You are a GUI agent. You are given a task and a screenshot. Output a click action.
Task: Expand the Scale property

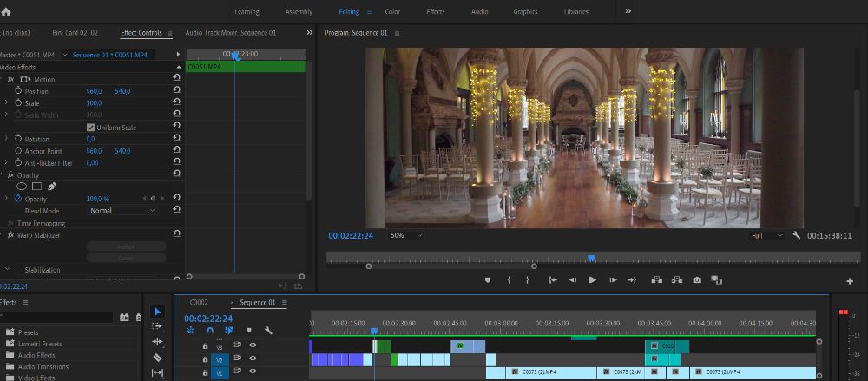click(7, 103)
